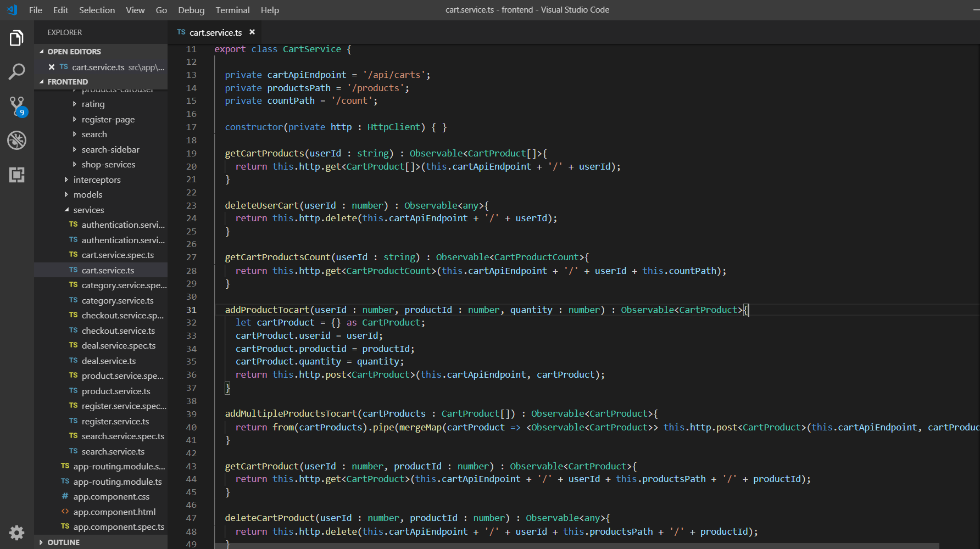Open the Manage gear settings icon
Screen dimensions: 980x549
pos(16,533)
